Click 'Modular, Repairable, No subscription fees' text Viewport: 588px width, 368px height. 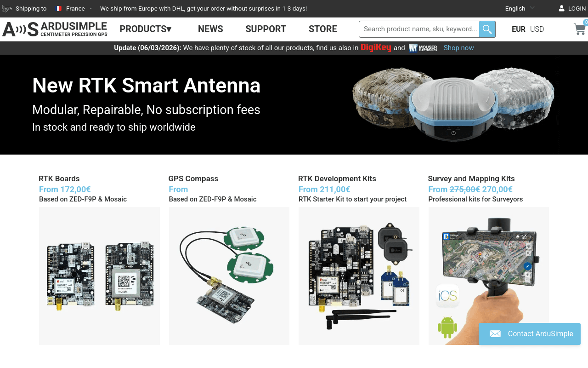(146, 110)
